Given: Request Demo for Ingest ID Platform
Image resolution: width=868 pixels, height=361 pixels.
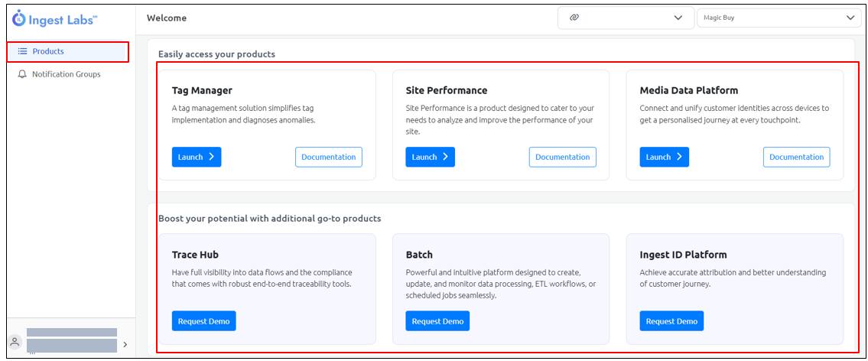Looking at the screenshot, I should (671, 321).
